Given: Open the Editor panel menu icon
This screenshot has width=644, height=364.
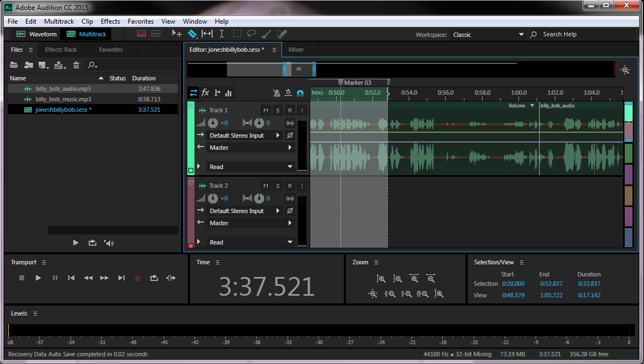Looking at the screenshot, I should coord(274,50).
